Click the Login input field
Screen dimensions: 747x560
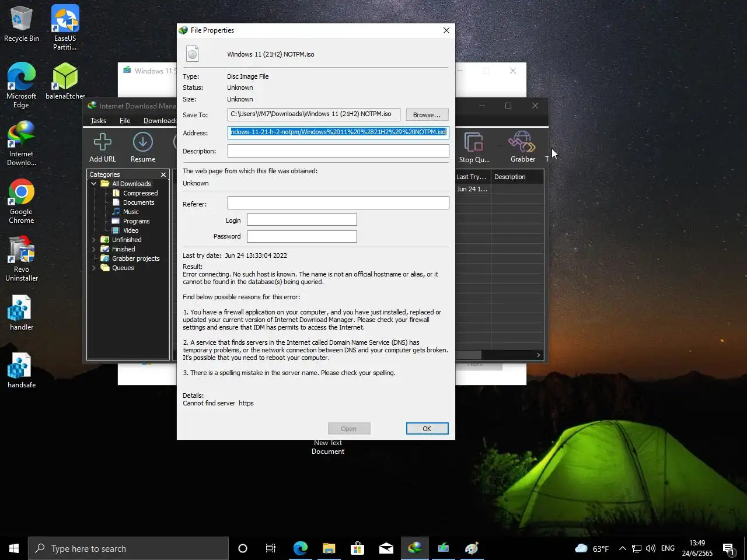[x=302, y=219]
